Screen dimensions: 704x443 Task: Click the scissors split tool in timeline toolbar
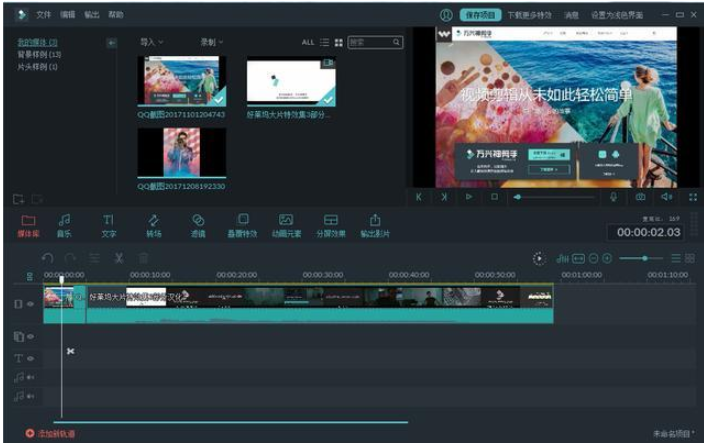(118, 258)
